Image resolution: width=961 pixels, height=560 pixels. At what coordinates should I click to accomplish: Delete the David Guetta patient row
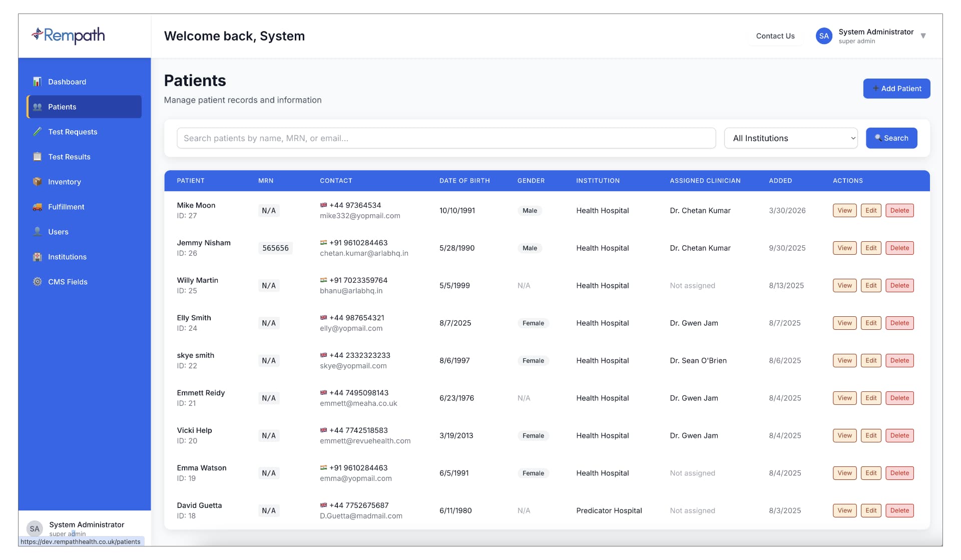(x=899, y=511)
